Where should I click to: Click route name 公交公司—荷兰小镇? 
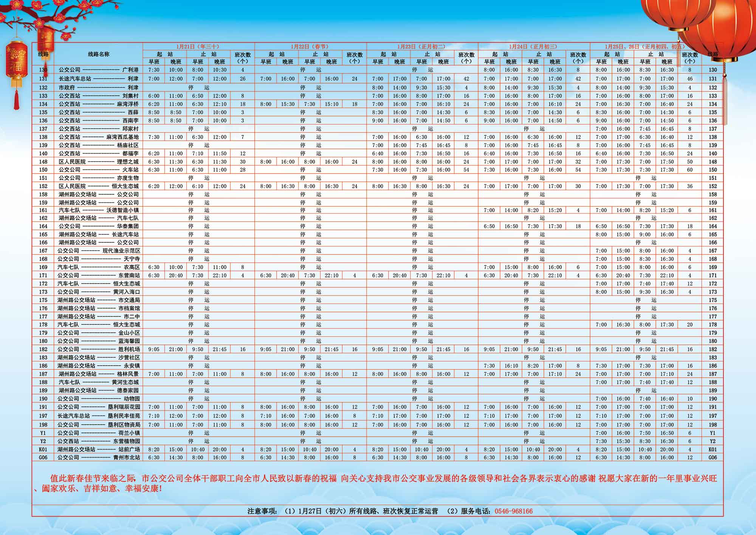click(x=98, y=433)
